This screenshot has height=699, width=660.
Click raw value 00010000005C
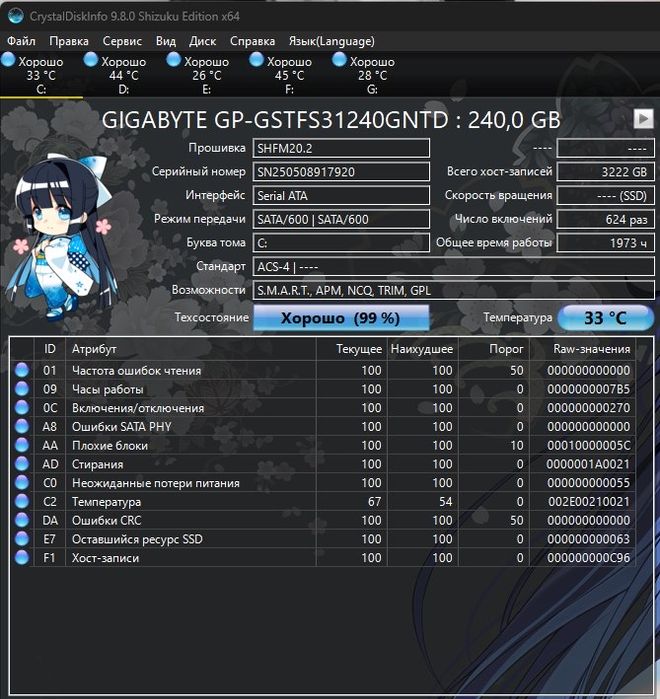pos(588,445)
